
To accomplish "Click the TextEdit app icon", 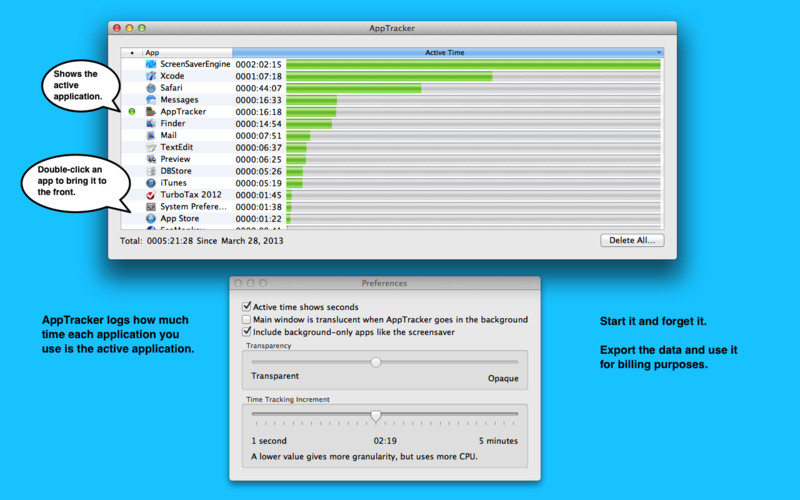I will pyautogui.click(x=151, y=147).
